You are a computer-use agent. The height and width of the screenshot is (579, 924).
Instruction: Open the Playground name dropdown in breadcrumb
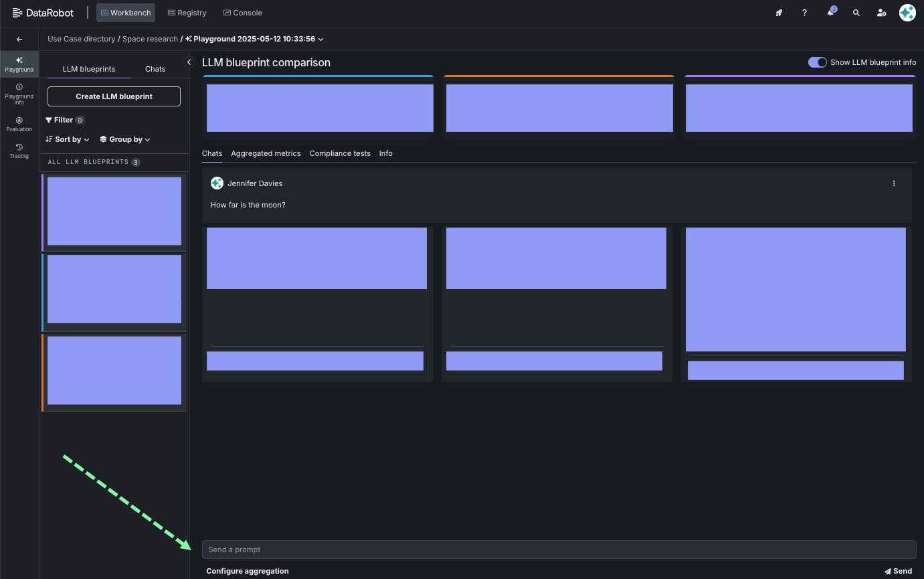320,39
